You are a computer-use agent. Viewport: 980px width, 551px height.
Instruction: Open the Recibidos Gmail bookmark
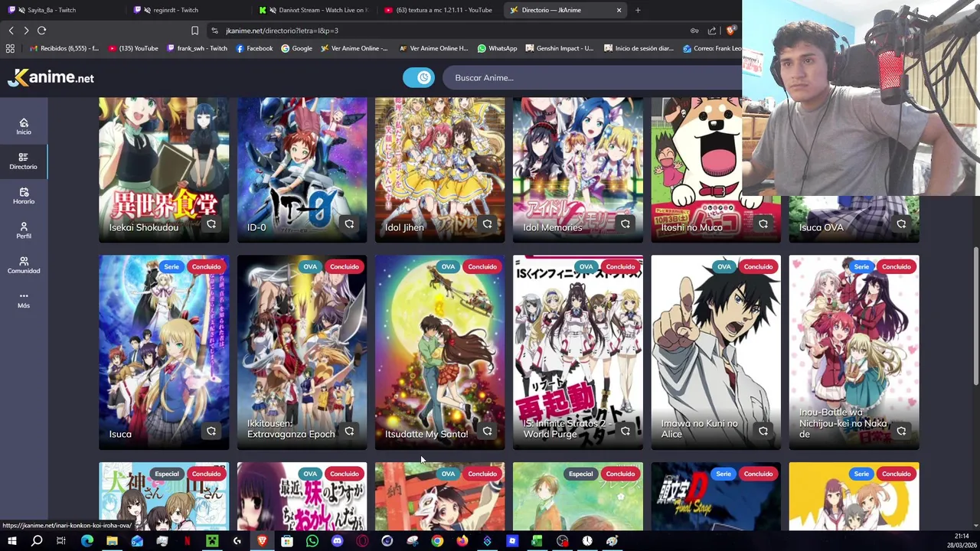click(64, 48)
